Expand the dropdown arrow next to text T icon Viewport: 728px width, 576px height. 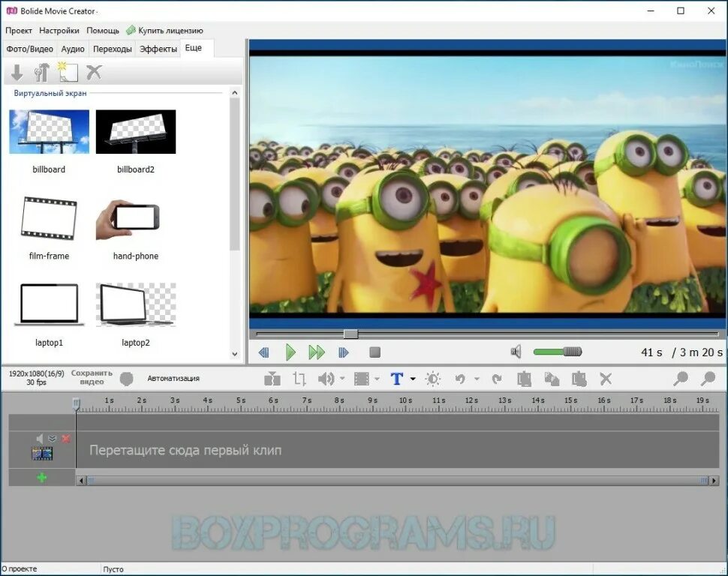click(413, 379)
